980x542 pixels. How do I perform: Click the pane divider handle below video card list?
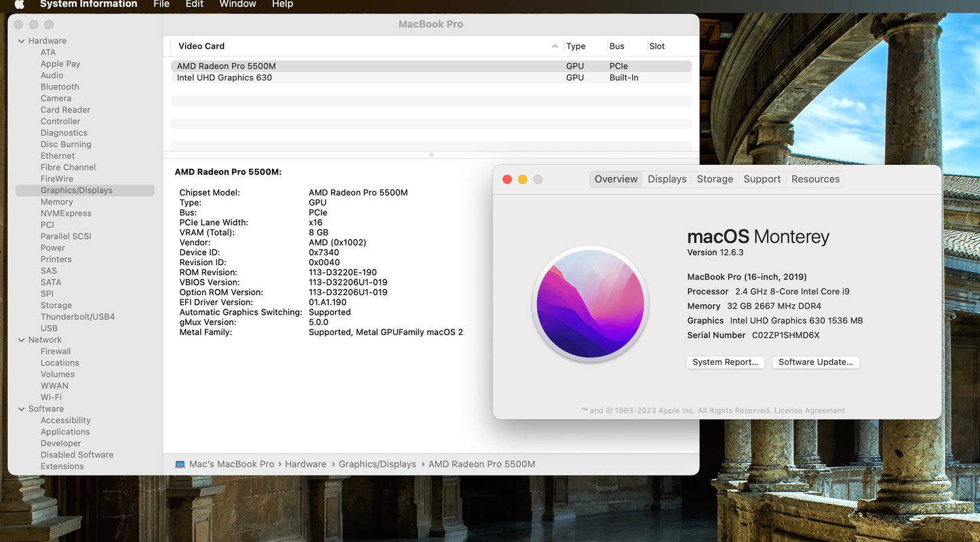click(x=431, y=155)
